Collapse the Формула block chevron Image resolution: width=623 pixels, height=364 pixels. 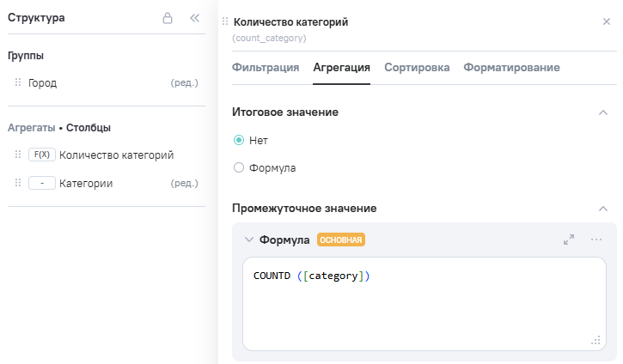(249, 240)
